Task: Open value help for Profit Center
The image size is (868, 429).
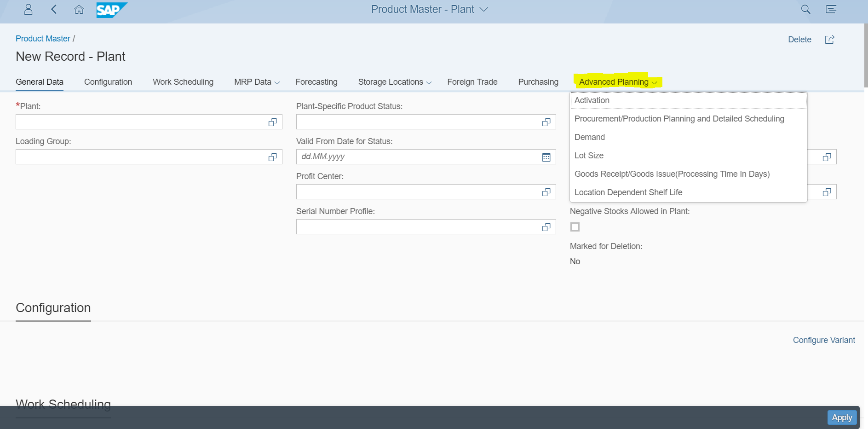Action: (x=546, y=192)
